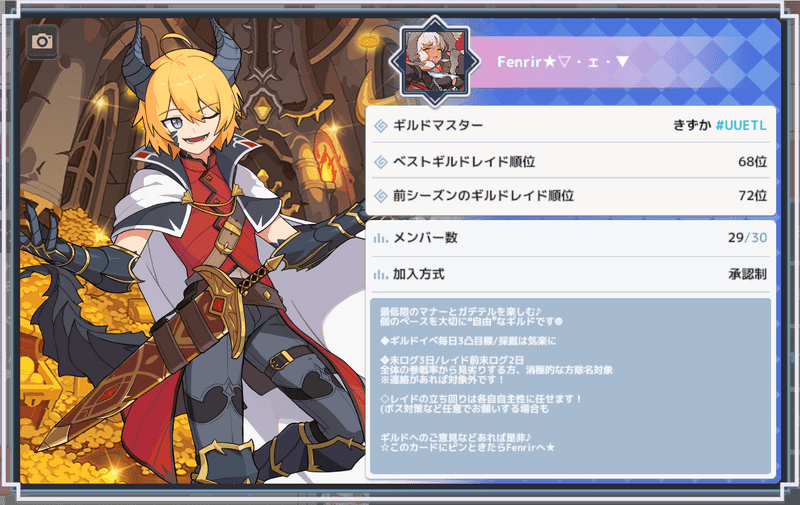Click the camera screenshot icon
This screenshot has height=505, width=800.
click(x=42, y=41)
